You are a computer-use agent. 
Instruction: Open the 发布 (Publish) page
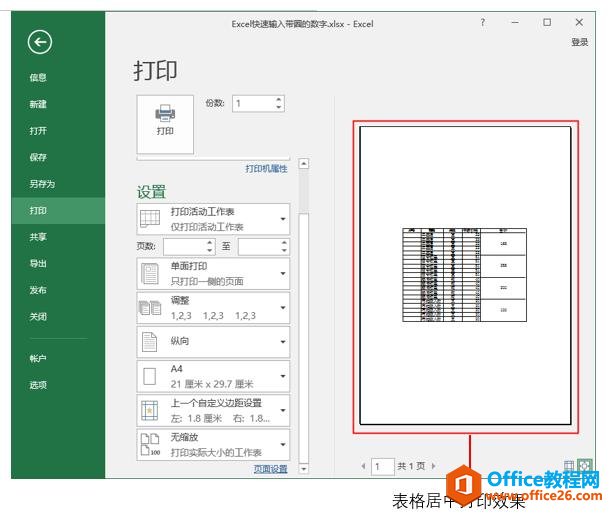(x=38, y=290)
